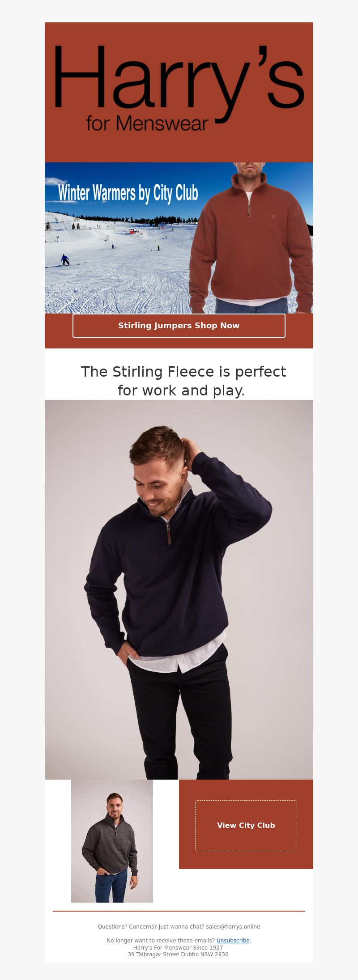Follow the Unsubscribe link
This screenshot has width=358, height=980.
coord(233,941)
